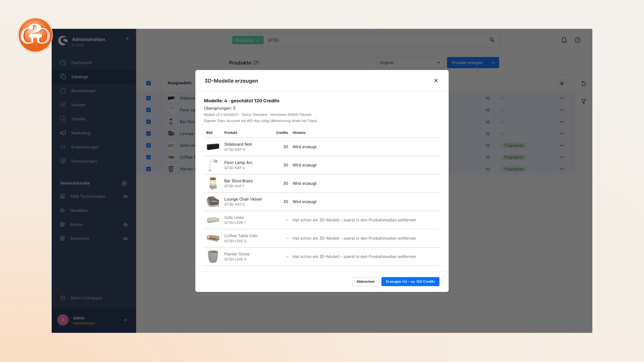The image size is (644, 362).
Task: Click the Dashboard gauge icon
Action: [x=63, y=63]
